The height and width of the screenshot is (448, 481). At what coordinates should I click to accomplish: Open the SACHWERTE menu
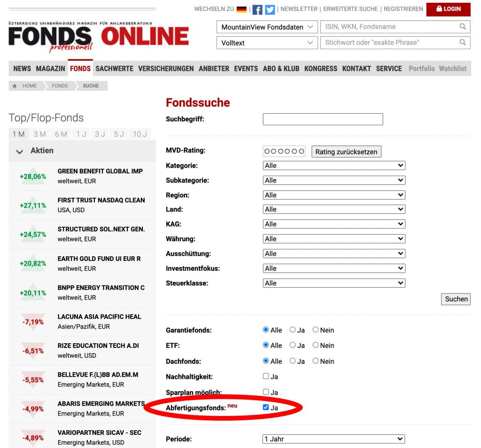[115, 69]
